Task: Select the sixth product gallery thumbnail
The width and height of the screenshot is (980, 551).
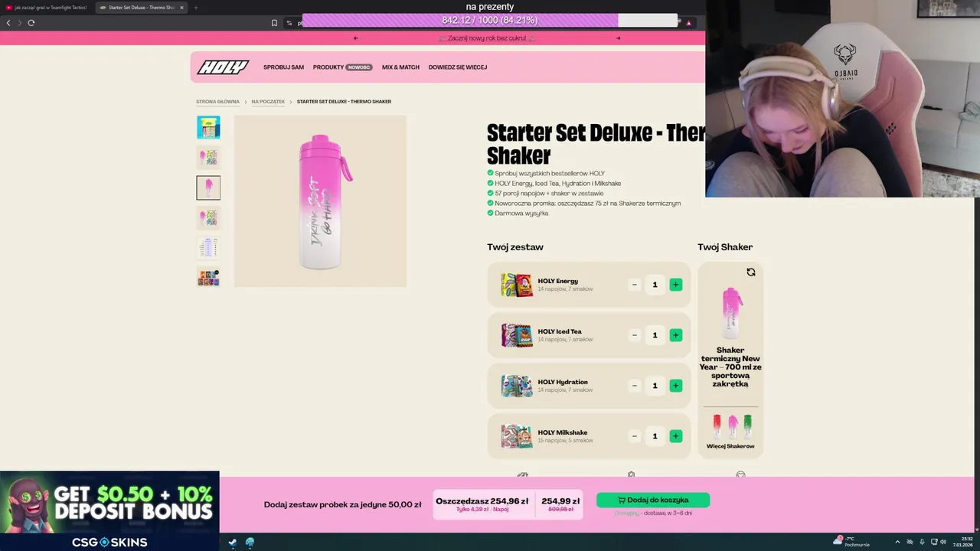Action: pyautogui.click(x=208, y=277)
